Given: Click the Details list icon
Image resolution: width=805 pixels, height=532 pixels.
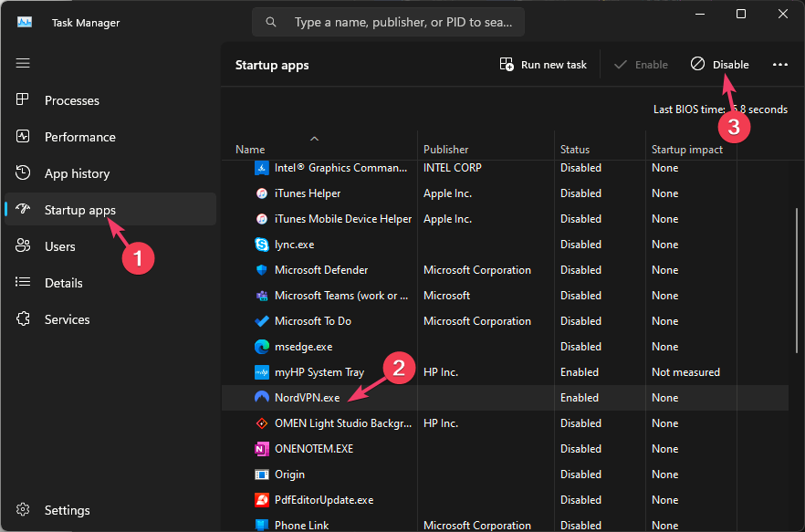Looking at the screenshot, I should [x=23, y=282].
